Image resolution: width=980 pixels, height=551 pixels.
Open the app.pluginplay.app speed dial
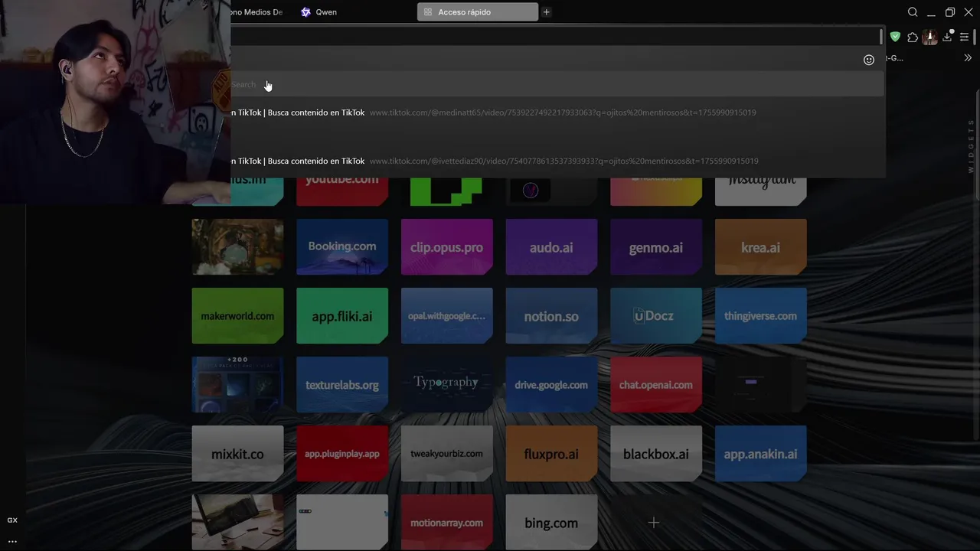342,453
